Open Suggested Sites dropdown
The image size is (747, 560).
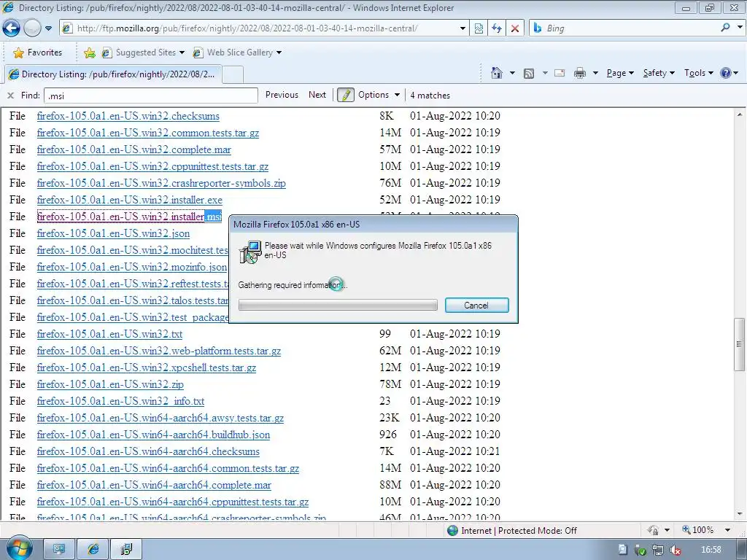coord(143,52)
